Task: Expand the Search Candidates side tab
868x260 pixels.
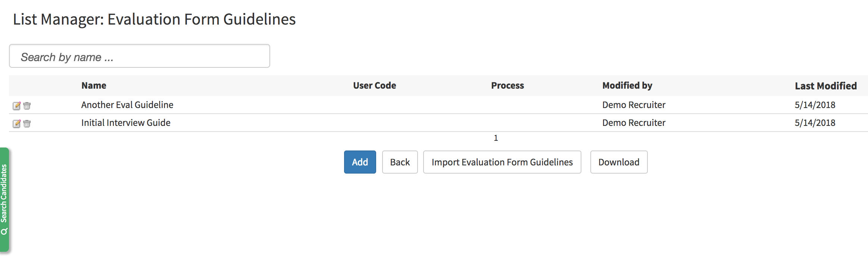Action: click(x=4, y=194)
